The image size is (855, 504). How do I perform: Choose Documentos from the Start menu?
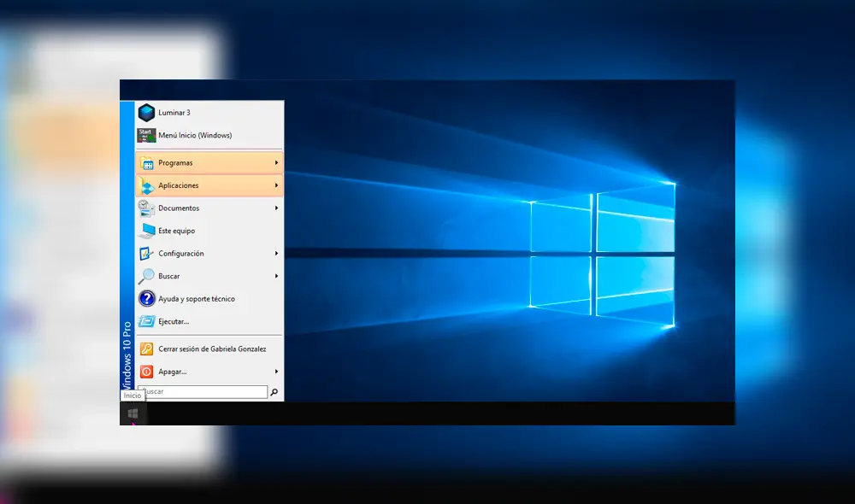[179, 208]
